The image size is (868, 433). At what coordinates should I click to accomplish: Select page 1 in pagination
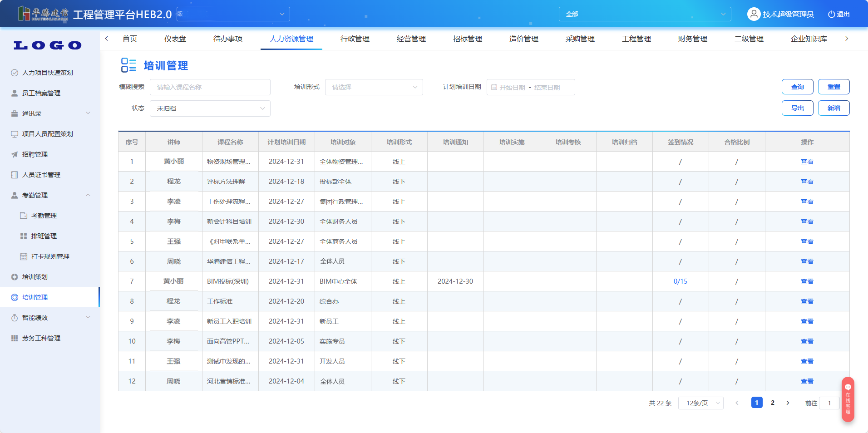coord(757,403)
